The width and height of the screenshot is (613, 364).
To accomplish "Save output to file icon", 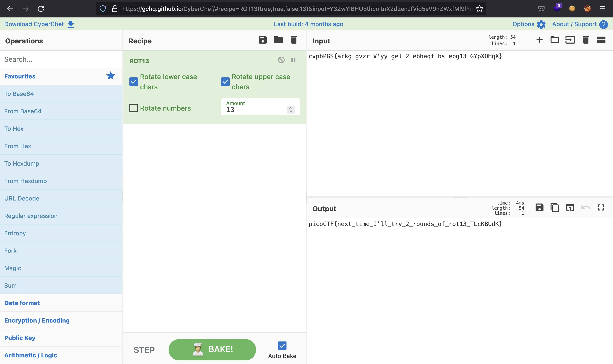I will coord(539,208).
